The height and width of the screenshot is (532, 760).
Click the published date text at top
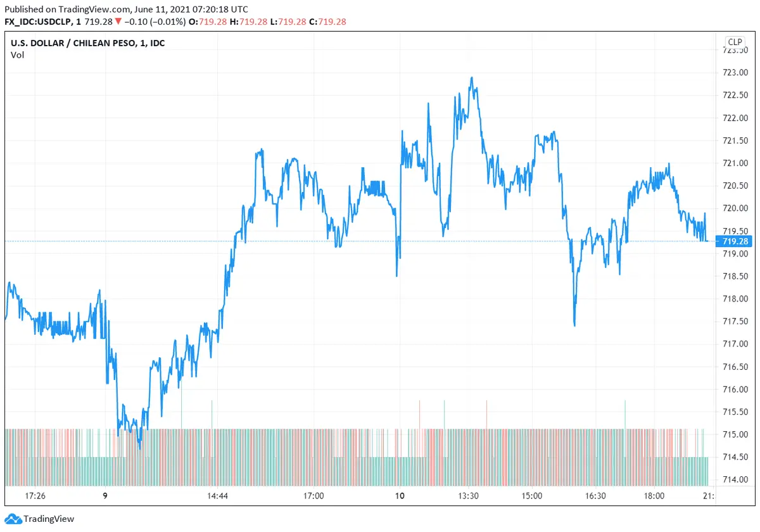[124, 9]
